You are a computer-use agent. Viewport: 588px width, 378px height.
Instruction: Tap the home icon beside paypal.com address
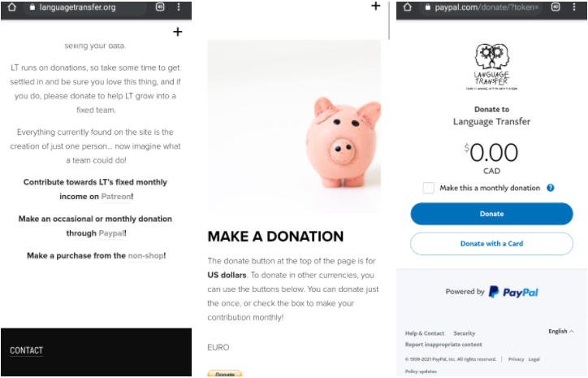[408, 7]
